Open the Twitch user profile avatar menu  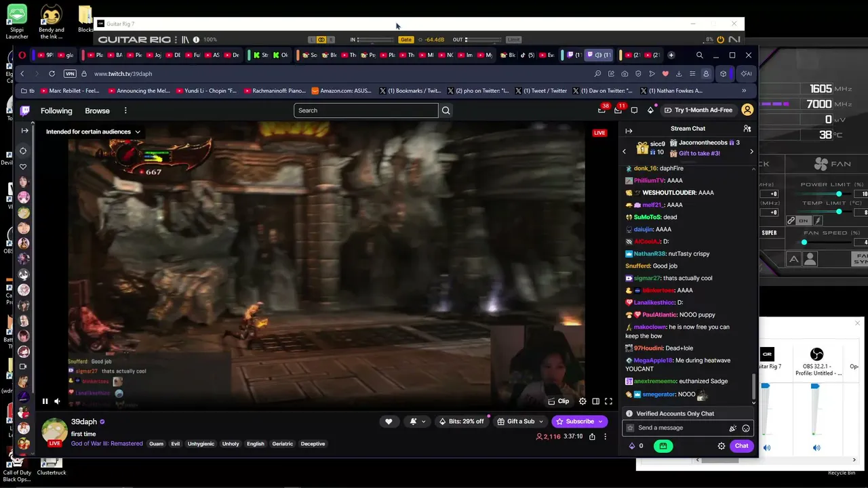[747, 110]
